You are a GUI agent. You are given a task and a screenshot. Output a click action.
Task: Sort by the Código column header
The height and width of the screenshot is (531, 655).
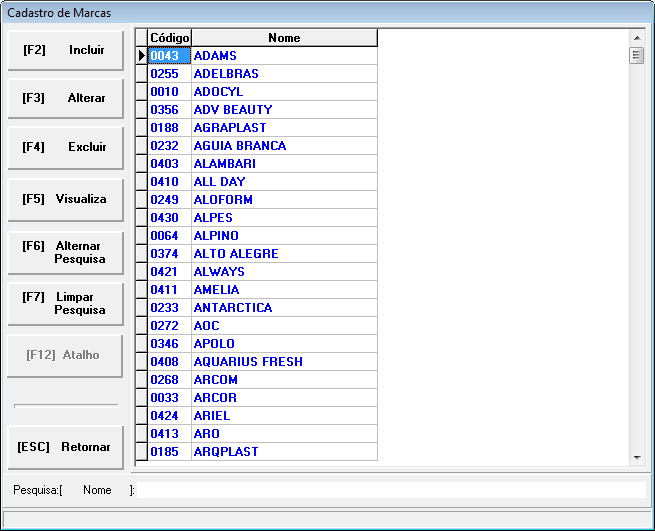click(x=169, y=38)
